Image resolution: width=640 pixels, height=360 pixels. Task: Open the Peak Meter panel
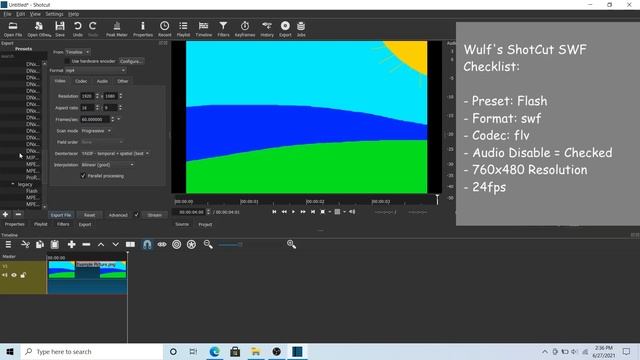point(117,29)
